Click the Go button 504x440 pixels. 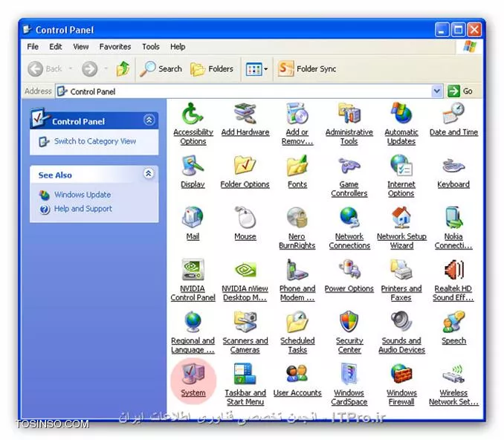click(461, 91)
